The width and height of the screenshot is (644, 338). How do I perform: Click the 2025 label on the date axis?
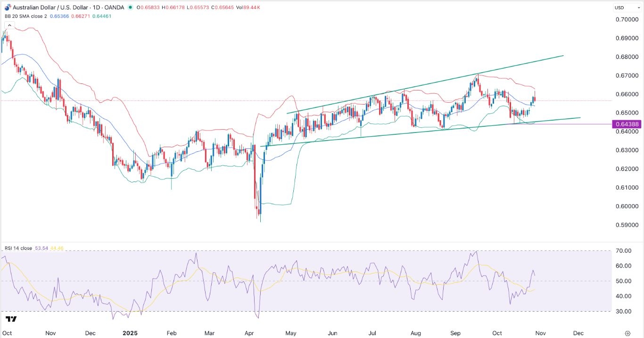click(130, 333)
